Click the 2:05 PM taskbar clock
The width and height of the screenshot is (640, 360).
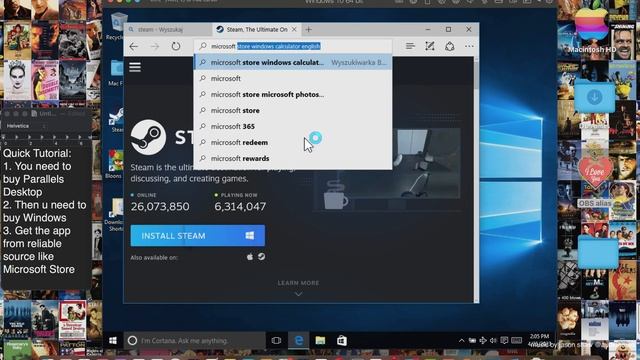point(539,337)
